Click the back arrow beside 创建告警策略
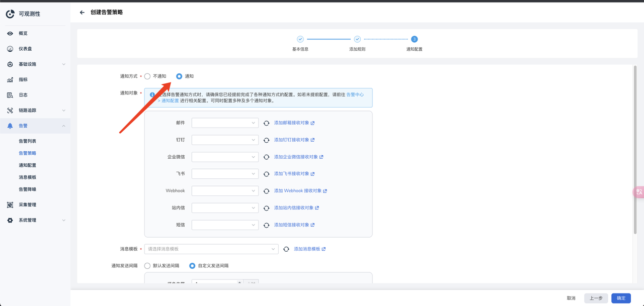The image size is (644, 306). click(82, 12)
